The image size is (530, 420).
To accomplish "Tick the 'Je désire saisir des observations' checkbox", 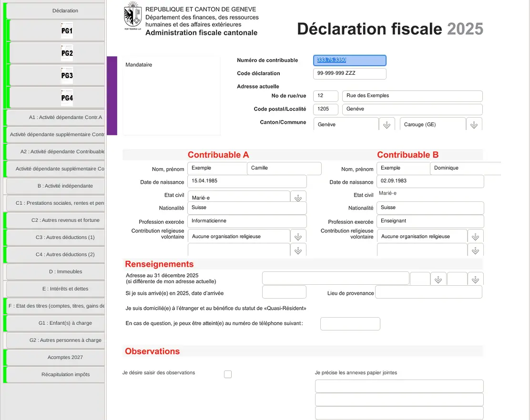I will click(228, 374).
